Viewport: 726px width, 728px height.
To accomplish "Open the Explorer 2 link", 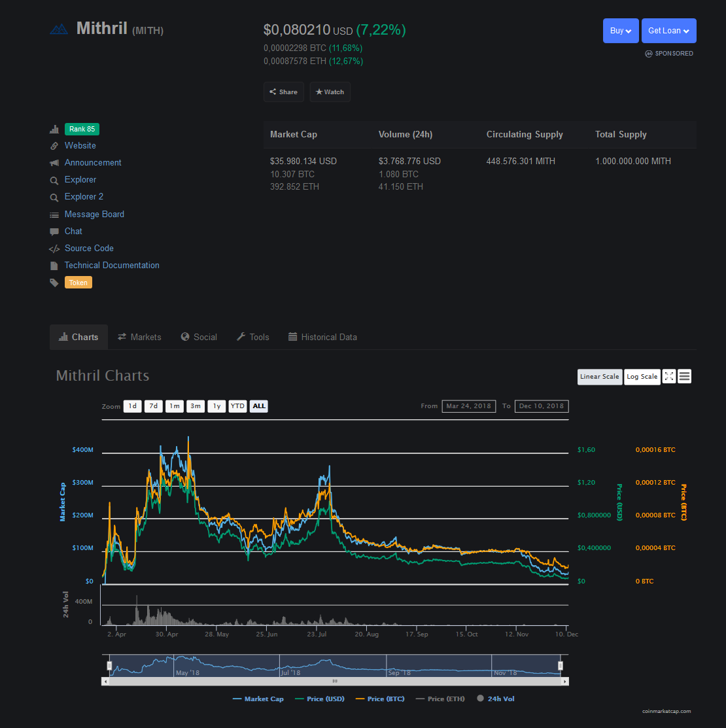I will pos(84,197).
